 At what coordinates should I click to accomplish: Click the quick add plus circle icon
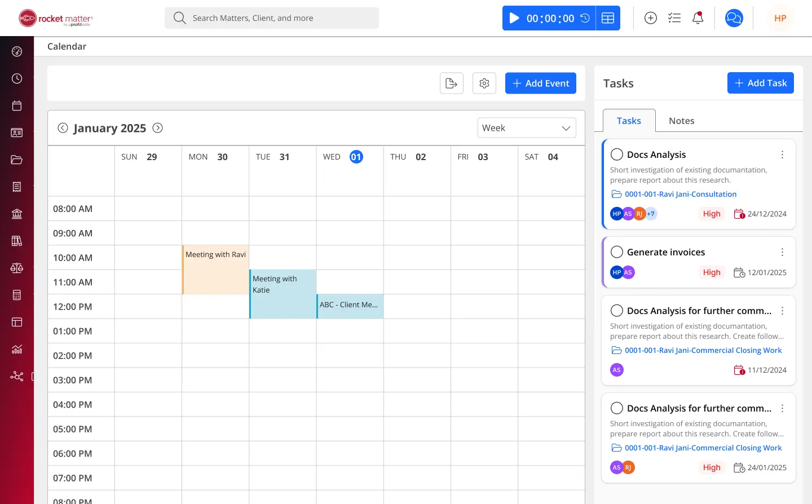click(x=650, y=18)
